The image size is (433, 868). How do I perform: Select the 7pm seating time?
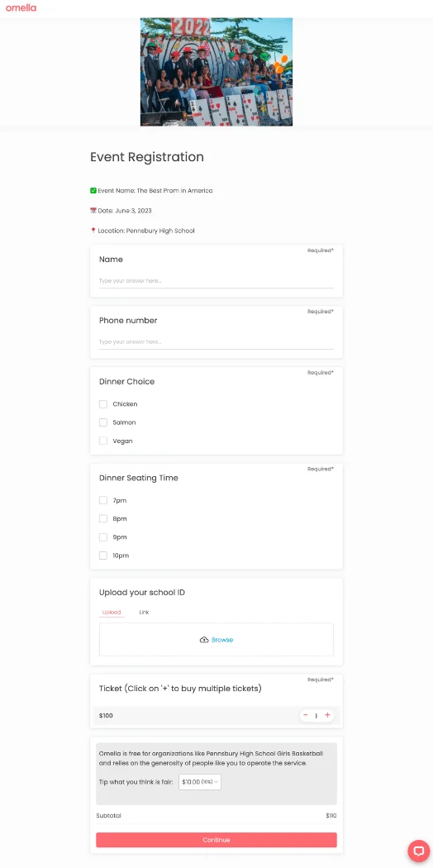click(x=102, y=500)
